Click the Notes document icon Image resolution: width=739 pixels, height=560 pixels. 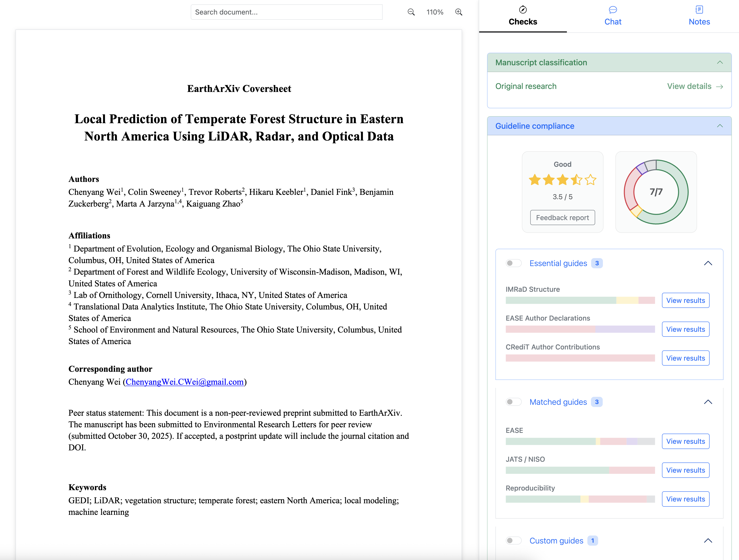(699, 10)
